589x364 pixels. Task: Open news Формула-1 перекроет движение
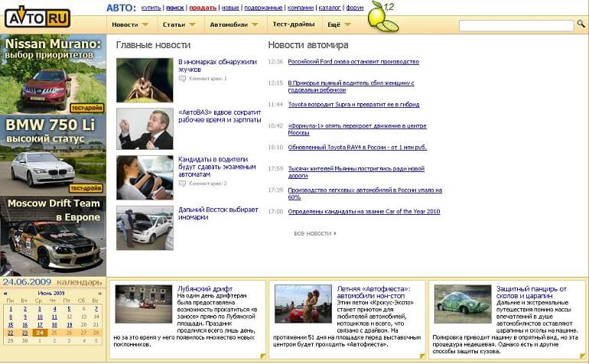357,129
